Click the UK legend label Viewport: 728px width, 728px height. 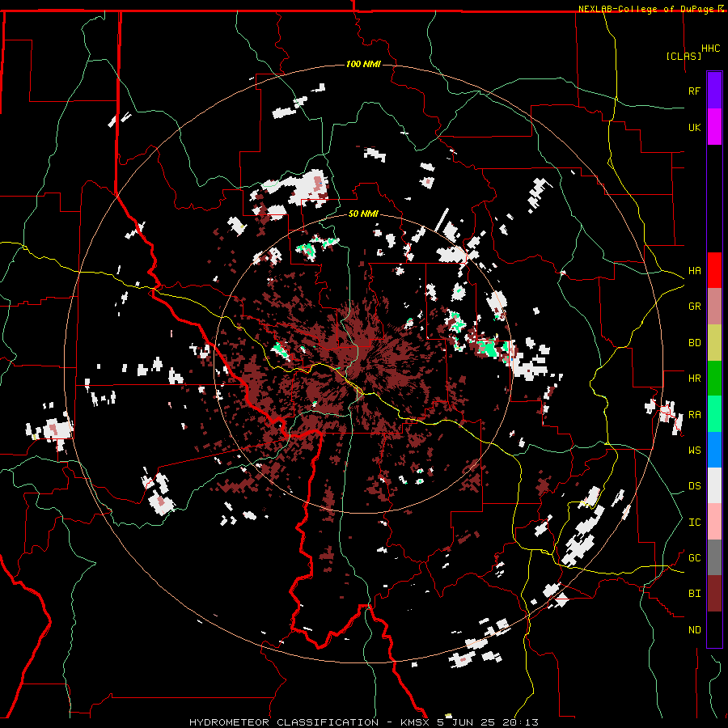pyautogui.click(x=694, y=127)
